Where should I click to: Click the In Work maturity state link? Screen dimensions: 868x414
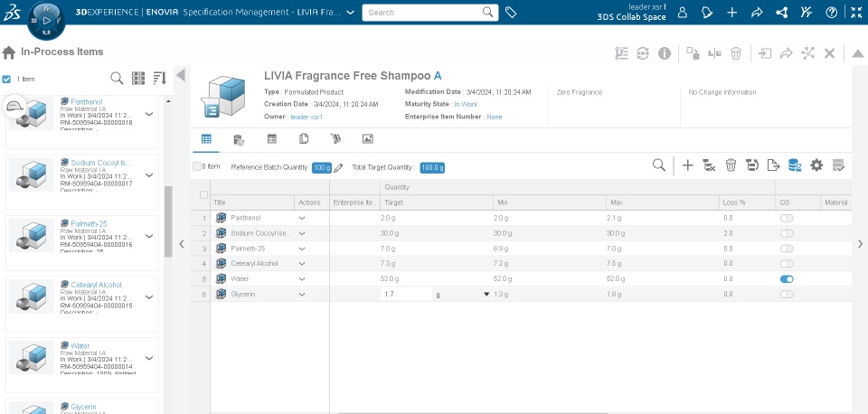tap(467, 104)
